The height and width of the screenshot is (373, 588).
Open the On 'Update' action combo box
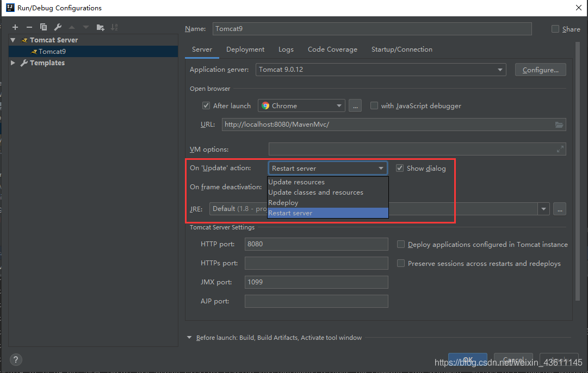point(328,168)
